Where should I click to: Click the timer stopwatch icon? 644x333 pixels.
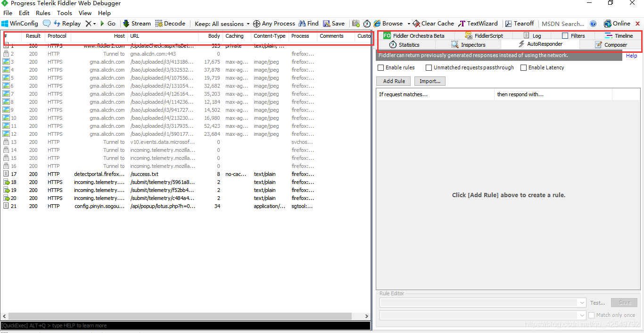(x=367, y=24)
